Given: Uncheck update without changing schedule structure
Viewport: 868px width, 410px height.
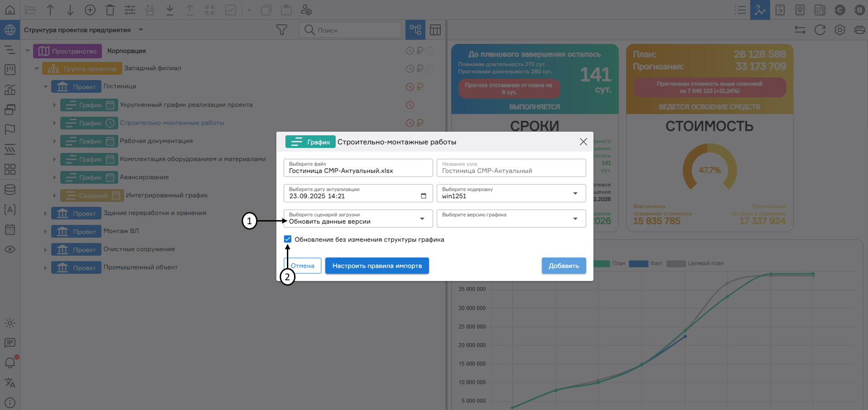Looking at the screenshot, I should pos(288,239).
